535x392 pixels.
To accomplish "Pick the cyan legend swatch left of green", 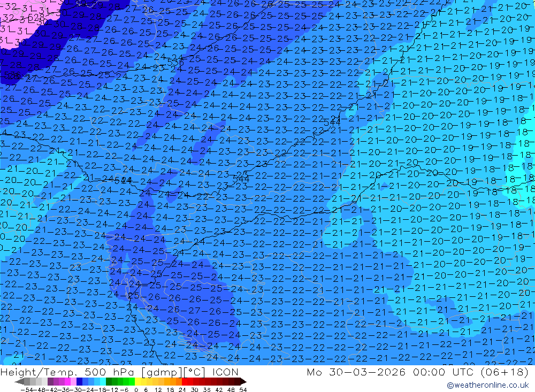I will (103, 381).
